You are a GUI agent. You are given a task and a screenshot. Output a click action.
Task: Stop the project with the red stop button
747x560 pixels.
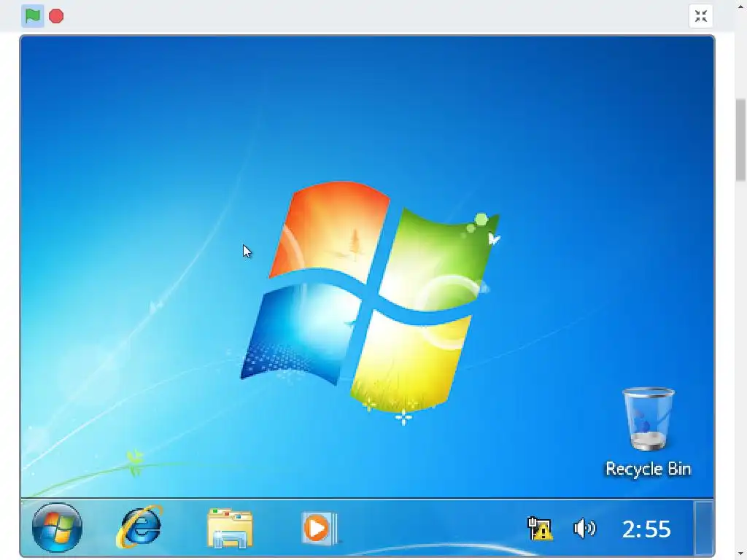(x=56, y=16)
